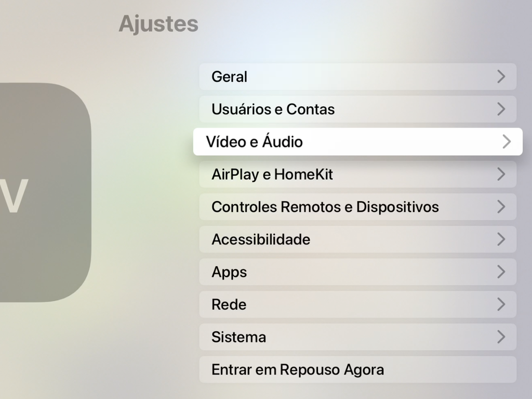Viewport: 532px width, 399px height.
Task: Open the Apps settings entry
Action: pyautogui.click(x=357, y=272)
